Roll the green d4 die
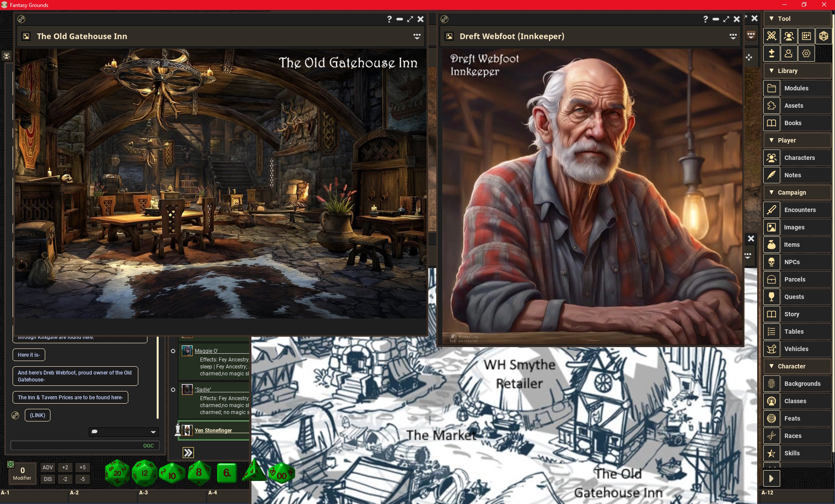Screen dimensions: 835x504 [x=254, y=471]
